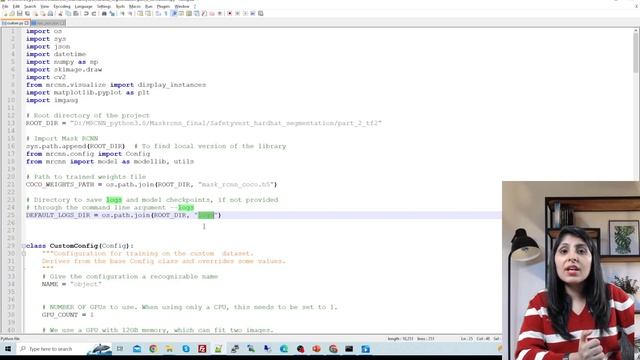Toggle file Monitoring (tail -f) icon
The width and height of the screenshot is (640, 360).
(x=220, y=13)
